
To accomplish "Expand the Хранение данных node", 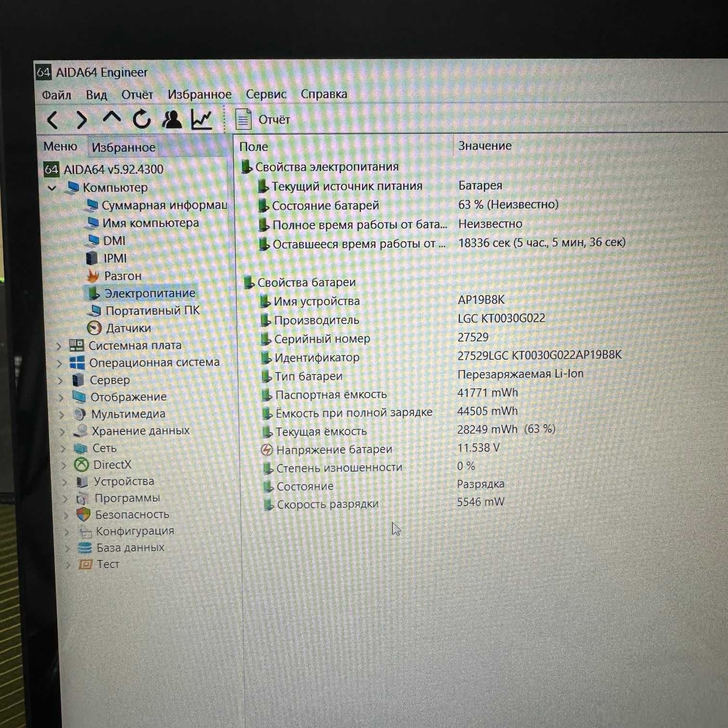I will [x=62, y=432].
